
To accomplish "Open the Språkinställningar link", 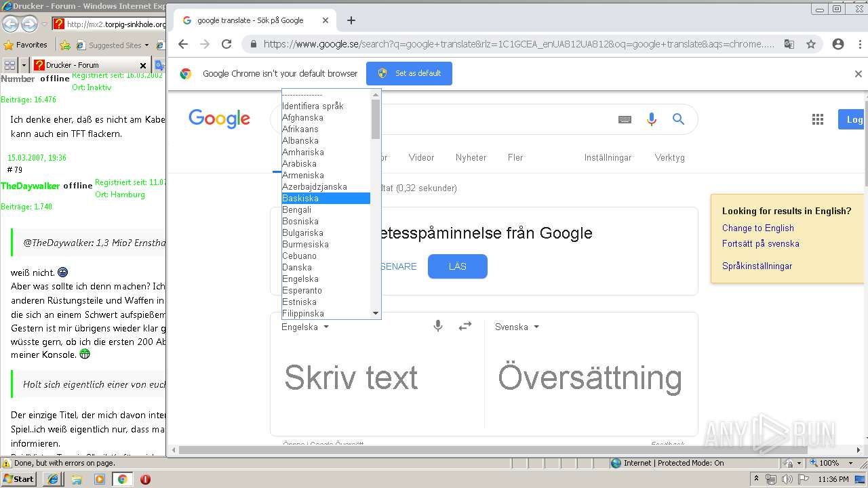I will [x=757, y=266].
